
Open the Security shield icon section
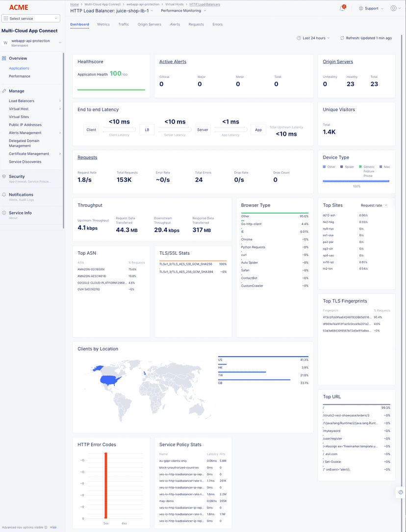[x=4, y=177]
